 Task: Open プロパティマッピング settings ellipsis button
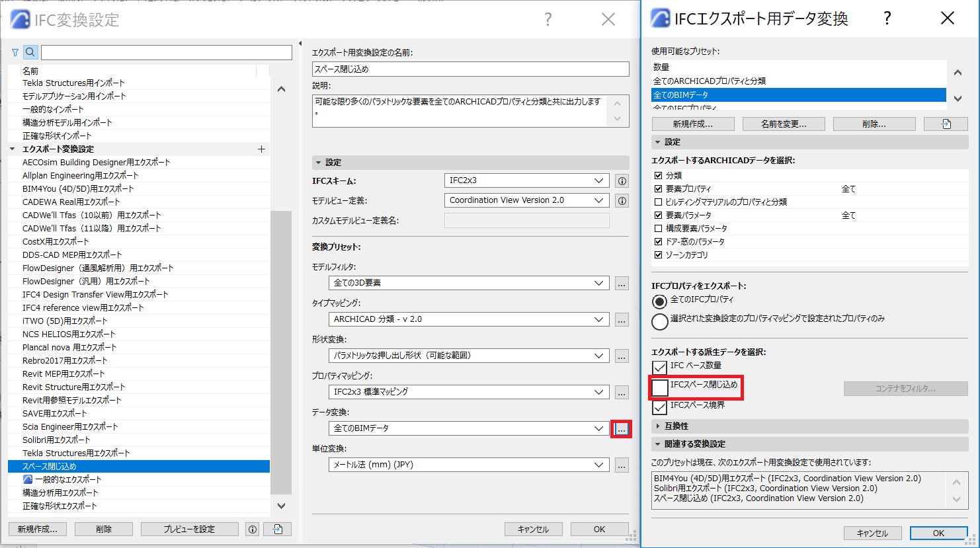pos(622,393)
